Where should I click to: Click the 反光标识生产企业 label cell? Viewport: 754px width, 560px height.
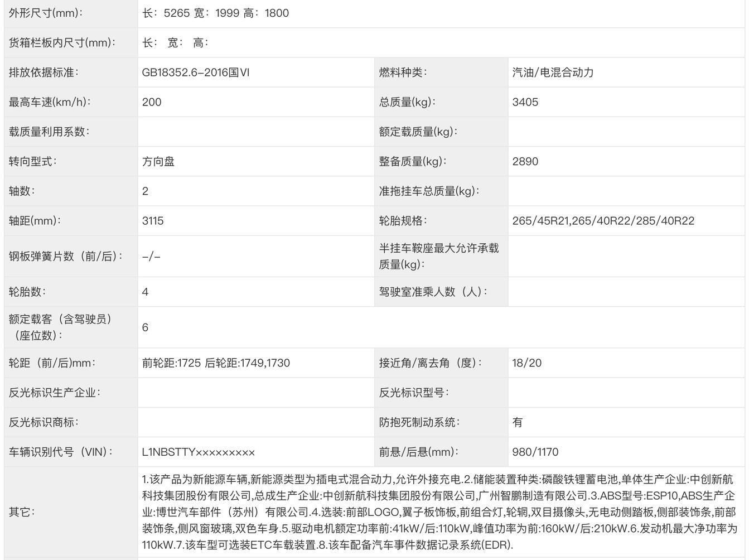pyautogui.click(x=55, y=393)
